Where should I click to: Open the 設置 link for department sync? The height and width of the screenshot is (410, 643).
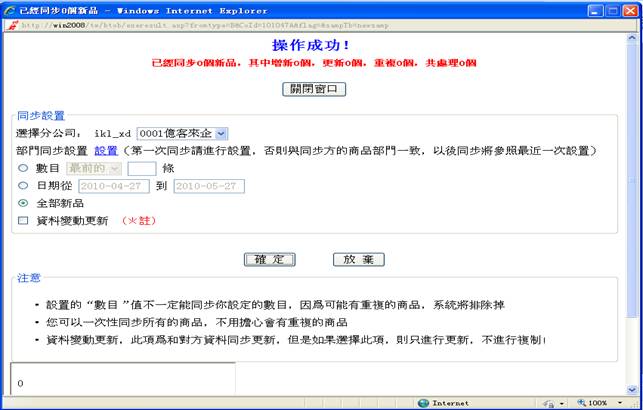pos(105,151)
